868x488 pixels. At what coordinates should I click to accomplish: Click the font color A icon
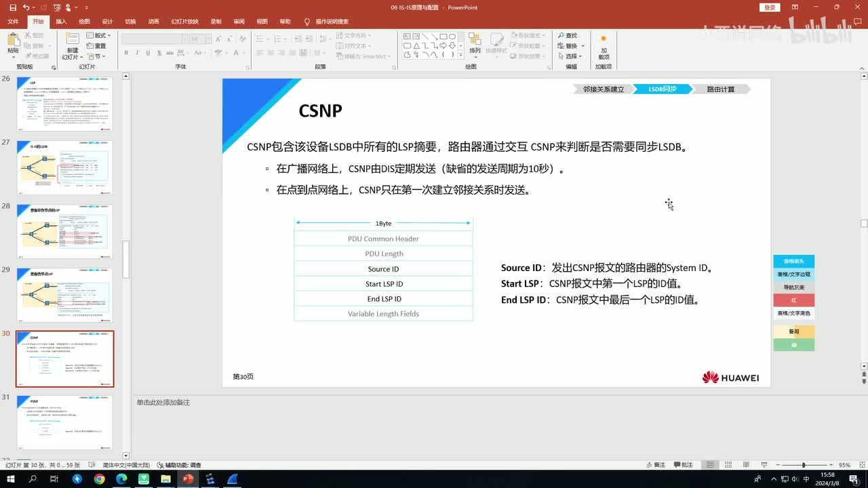click(235, 53)
